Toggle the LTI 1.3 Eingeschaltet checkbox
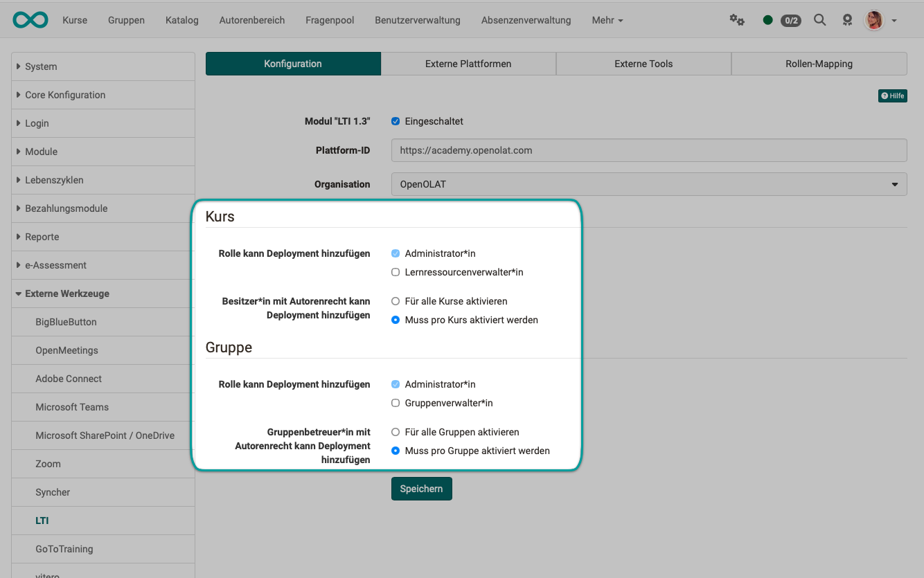The width and height of the screenshot is (924, 578). (396, 121)
